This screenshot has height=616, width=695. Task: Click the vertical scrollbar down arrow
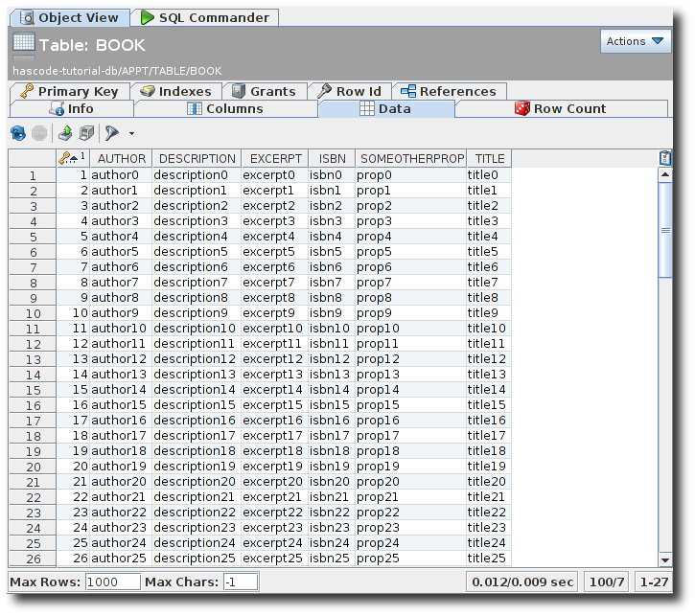click(665, 559)
